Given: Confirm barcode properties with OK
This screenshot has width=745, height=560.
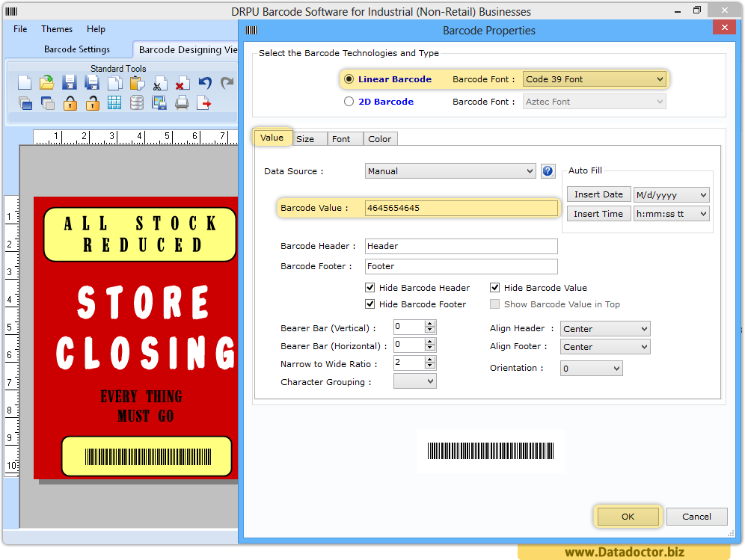Looking at the screenshot, I should point(627,516).
